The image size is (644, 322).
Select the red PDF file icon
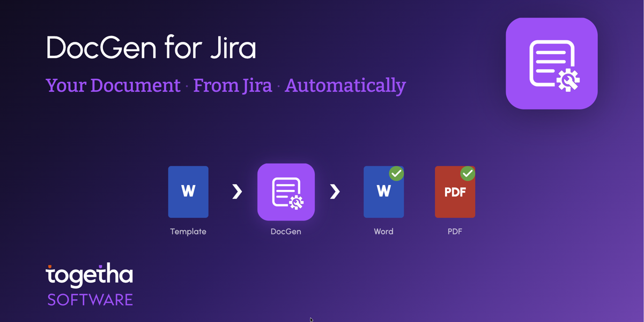pos(455,192)
